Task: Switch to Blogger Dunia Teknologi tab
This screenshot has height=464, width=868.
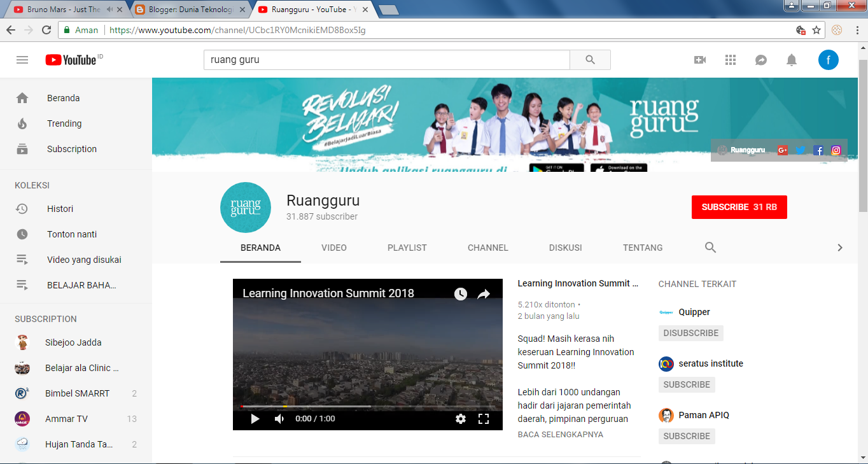Action: pyautogui.click(x=189, y=10)
